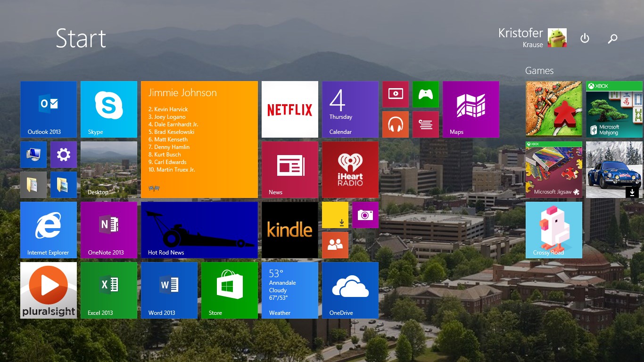The image size is (644, 362).
Task: Open the Camera app small tile
Action: [365, 215]
